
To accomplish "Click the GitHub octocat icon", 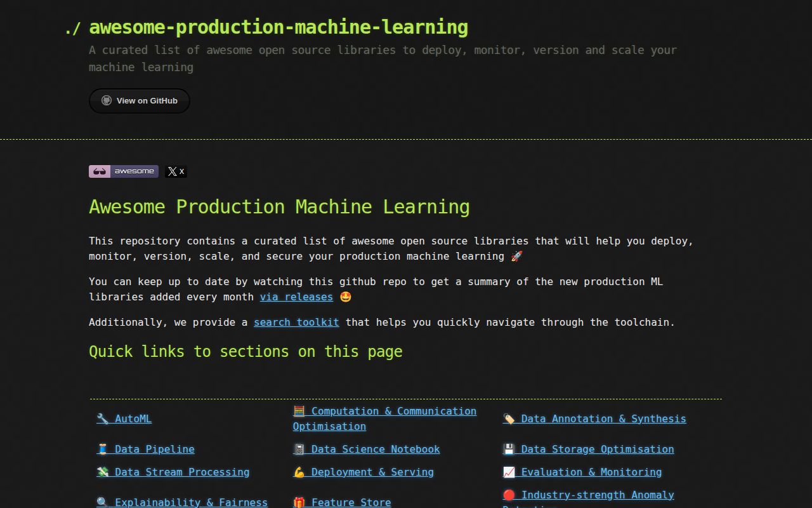I will 107,100.
